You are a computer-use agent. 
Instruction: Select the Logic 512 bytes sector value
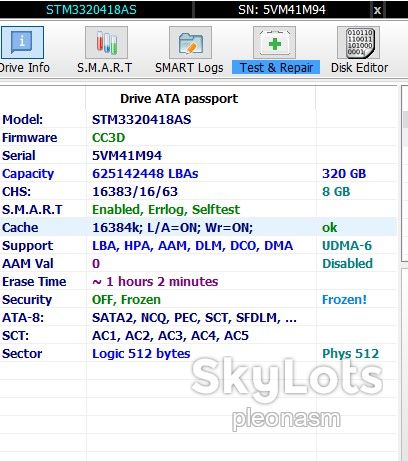(x=141, y=354)
